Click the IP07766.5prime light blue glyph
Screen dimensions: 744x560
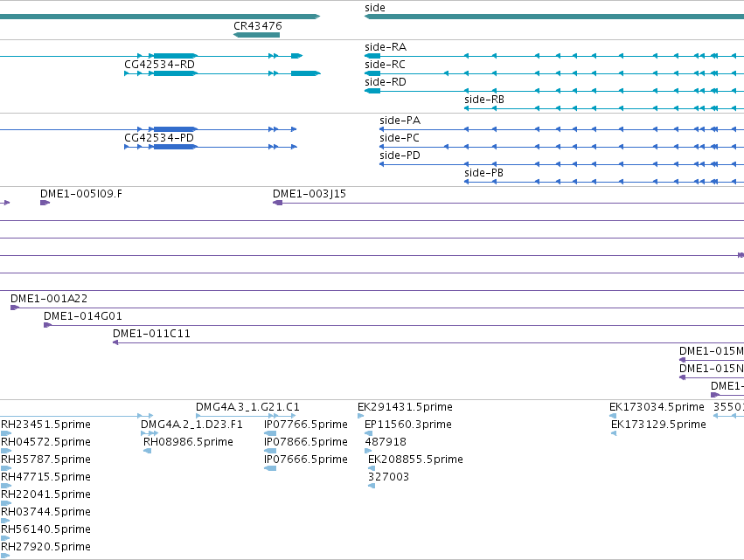point(270,433)
